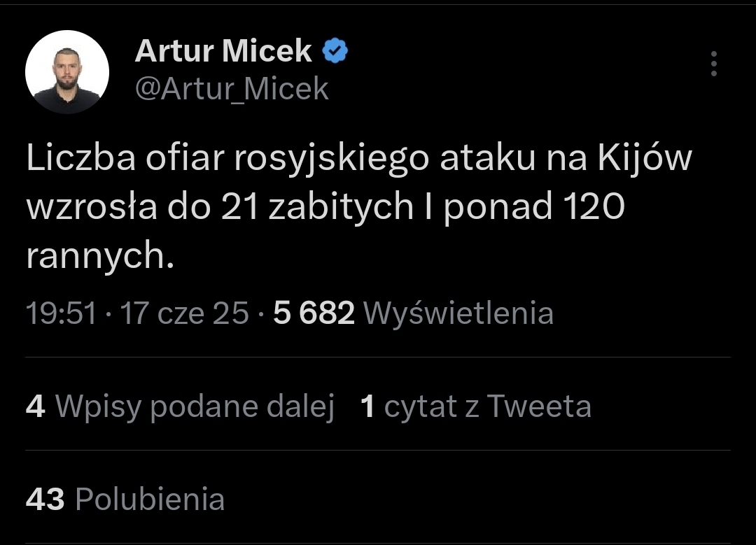This screenshot has width=756, height=545.
Task: Open the three-dot more options menu
Action: click(x=713, y=64)
